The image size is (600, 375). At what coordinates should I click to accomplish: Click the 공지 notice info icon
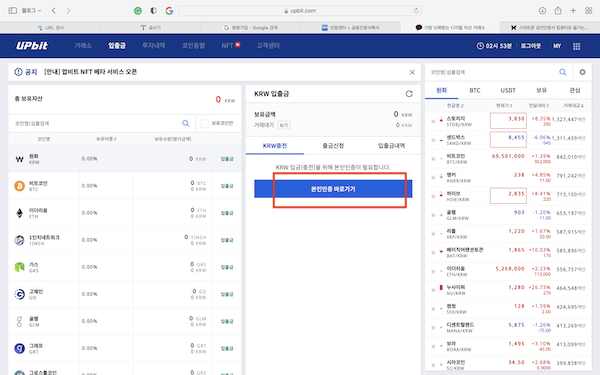(x=18, y=72)
